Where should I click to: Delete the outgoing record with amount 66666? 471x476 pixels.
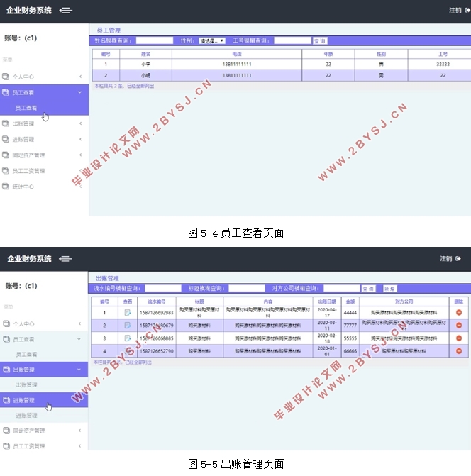(459, 350)
